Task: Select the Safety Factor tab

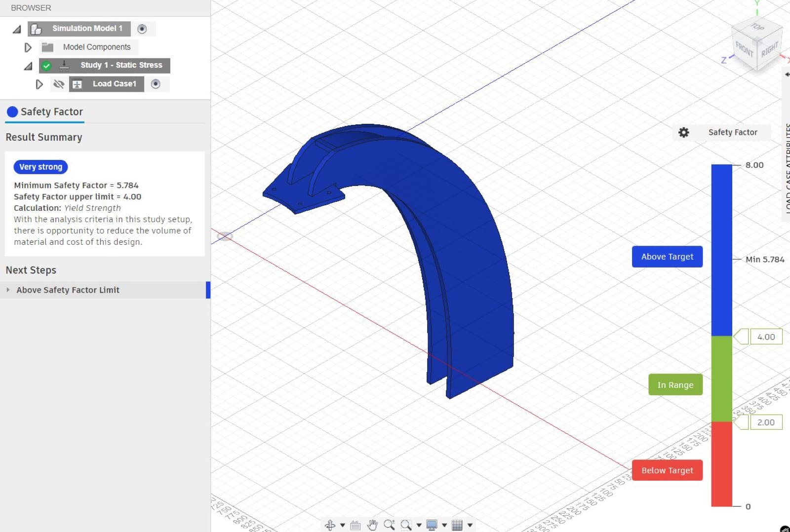Action: click(45, 112)
